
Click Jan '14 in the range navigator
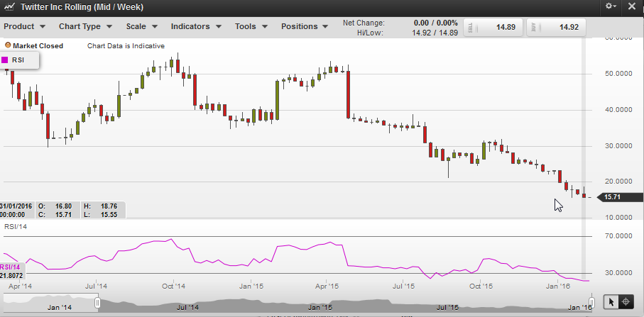(60, 307)
